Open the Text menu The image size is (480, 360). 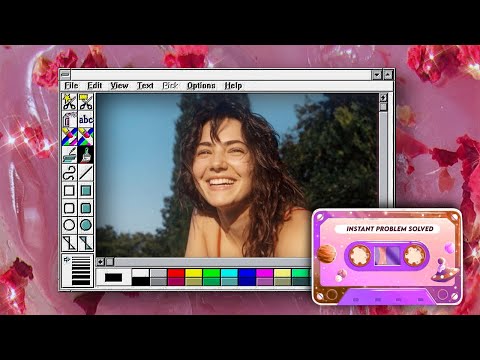coord(145,86)
